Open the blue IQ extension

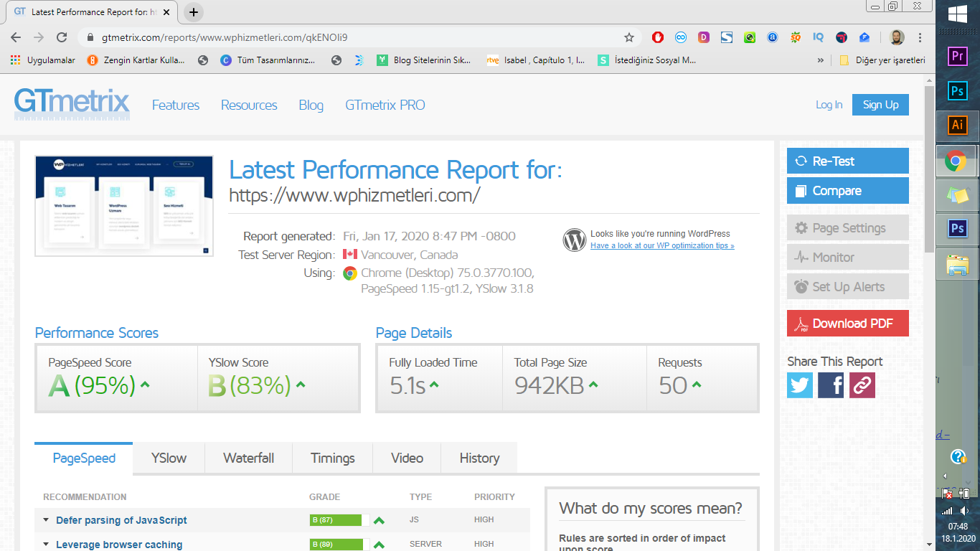(x=819, y=37)
